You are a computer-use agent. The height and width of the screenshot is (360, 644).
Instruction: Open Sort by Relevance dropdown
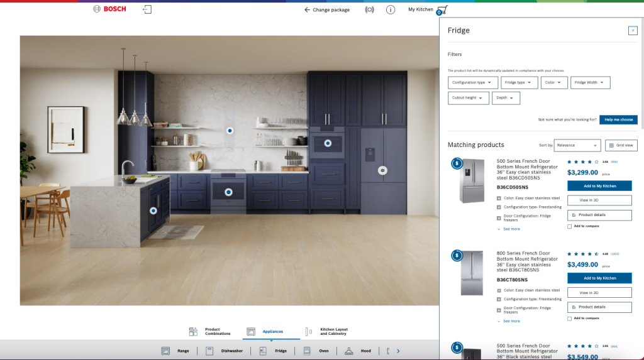click(x=577, y=145)
